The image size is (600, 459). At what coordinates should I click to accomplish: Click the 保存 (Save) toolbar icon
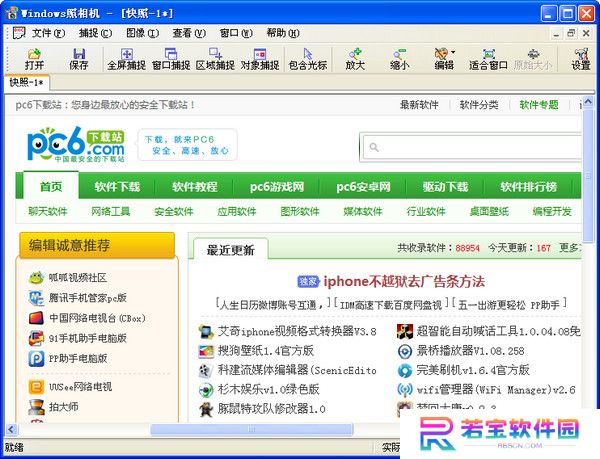(x=79, y=59)
